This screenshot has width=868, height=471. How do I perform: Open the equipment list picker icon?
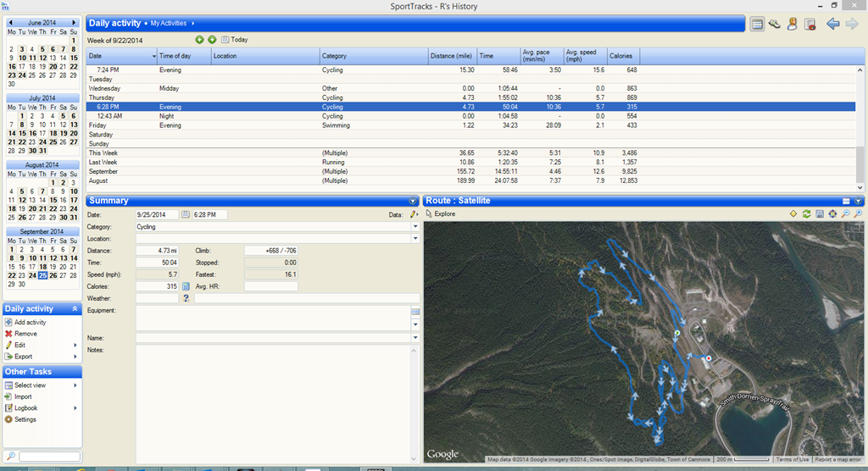(415, 312)
